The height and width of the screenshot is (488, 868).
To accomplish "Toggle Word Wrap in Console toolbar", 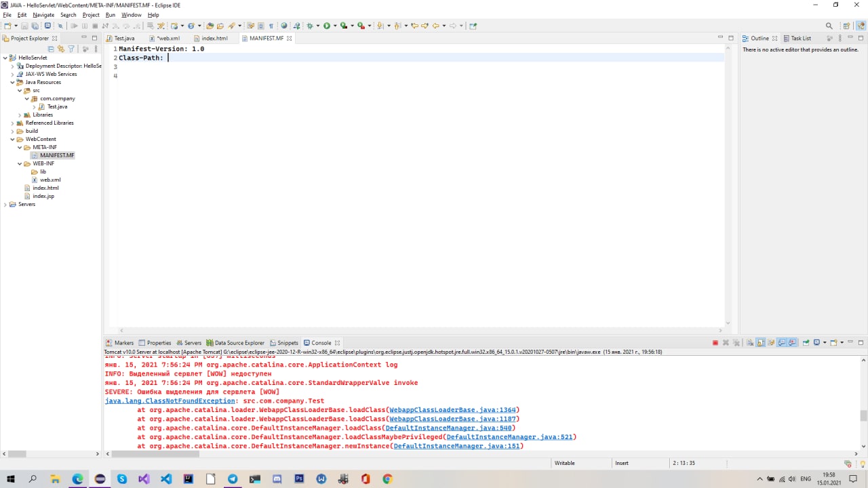I will [x=771, y=343].
